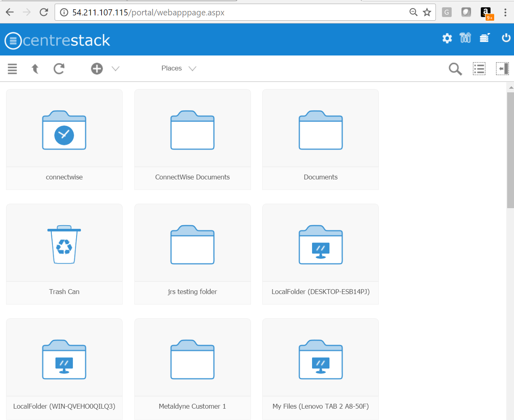This screenshot has height=420, width=514.
Task: Open the Places dropdown
Action: pos(179,68)
